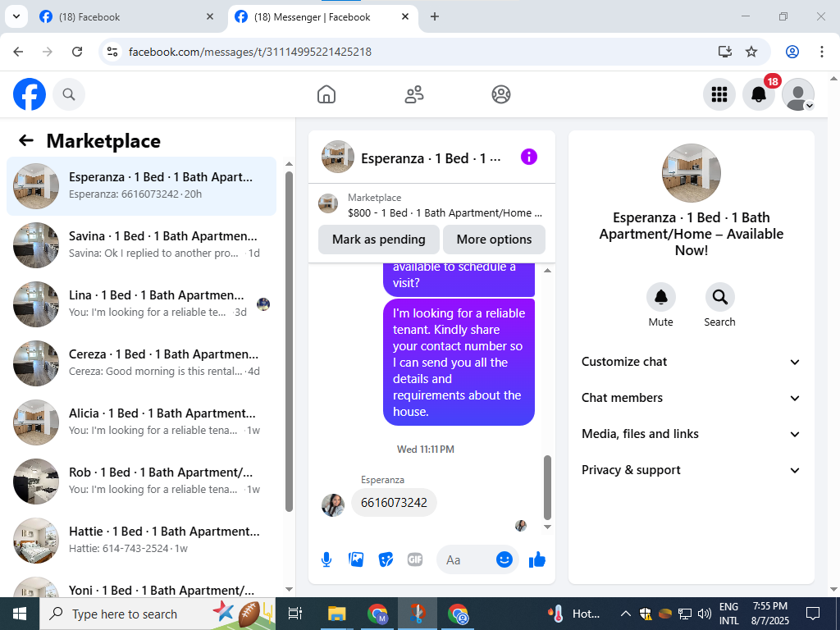Close the (18) Facebook tab
Screen dimensions: 840x630
[210, 16]
